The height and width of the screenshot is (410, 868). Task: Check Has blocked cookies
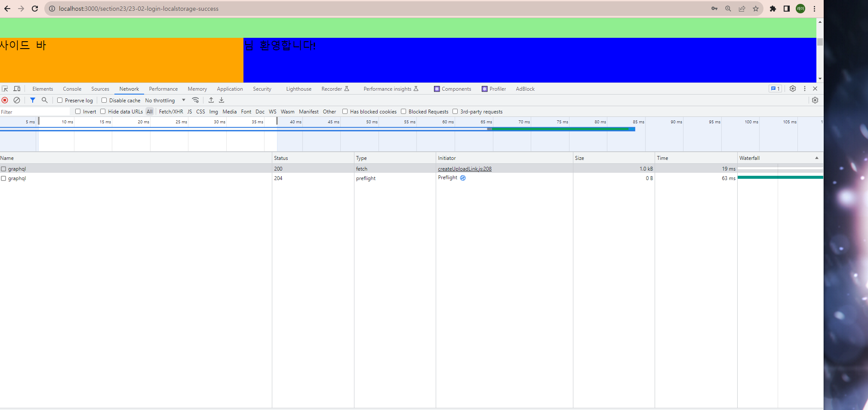[345, 111]
